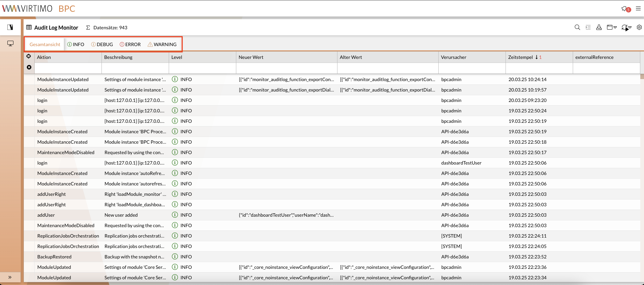This screenshot has width=644, height=285.
Task: Expand the left sidebar with double chevron
Action: pyautogui.click(x=10, y=277)
